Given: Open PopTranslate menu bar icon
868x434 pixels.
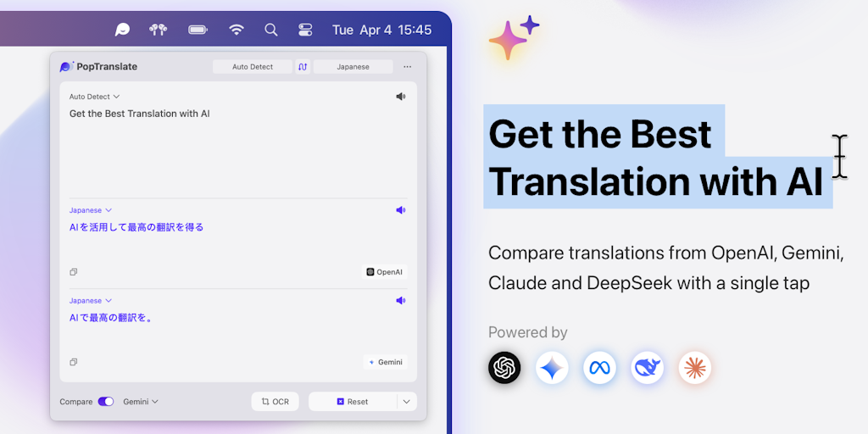Looking at the screenshot, I should [x=122, y=30].
